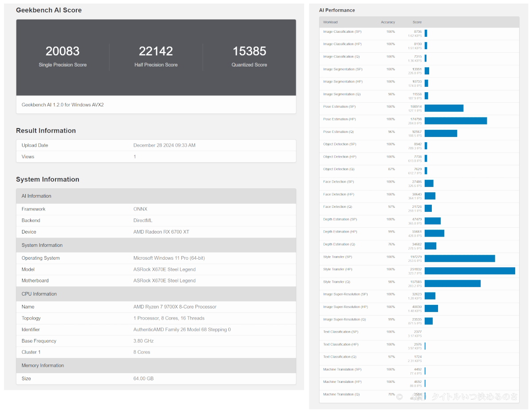This screenshot has width=532, height=413.
Task: Select the Geekbench AI 1.2.0 for Windows AVX2 text
Action: click(63, 105)
